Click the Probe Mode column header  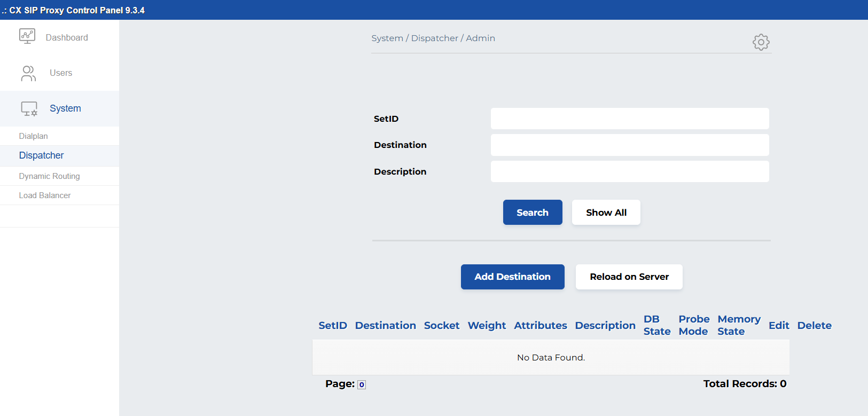tap(694, 325)
